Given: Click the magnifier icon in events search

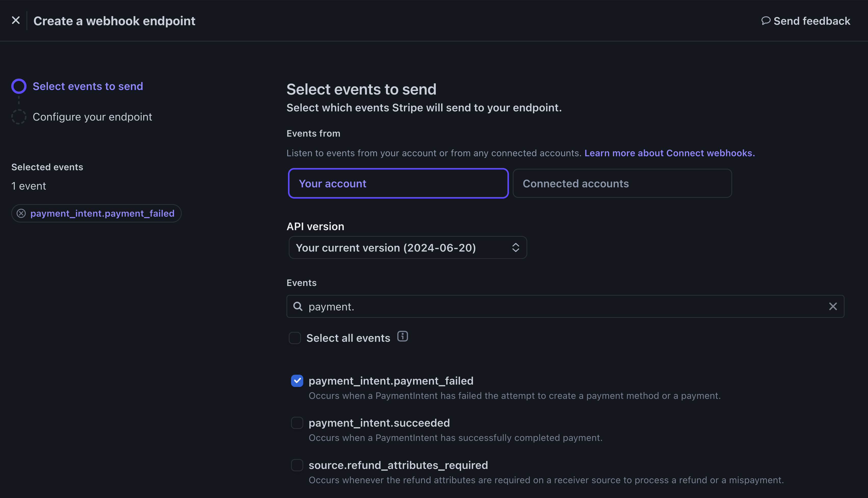Looking at the screenshot, I should 298,306.
